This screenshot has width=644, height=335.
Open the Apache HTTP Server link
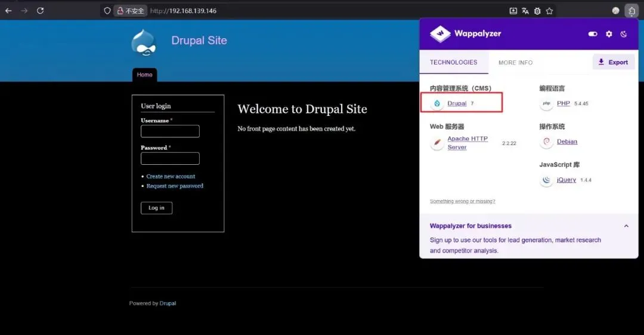click(467, 143)
